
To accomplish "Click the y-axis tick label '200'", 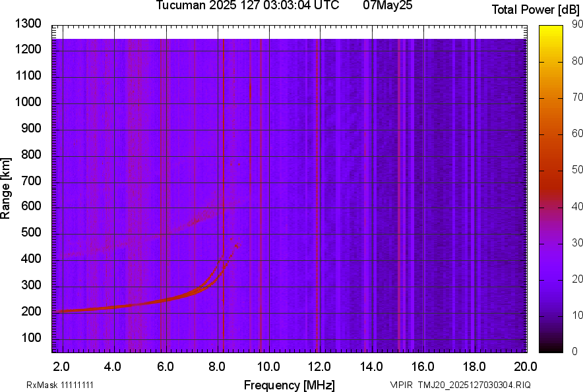I will coord(31,312).
